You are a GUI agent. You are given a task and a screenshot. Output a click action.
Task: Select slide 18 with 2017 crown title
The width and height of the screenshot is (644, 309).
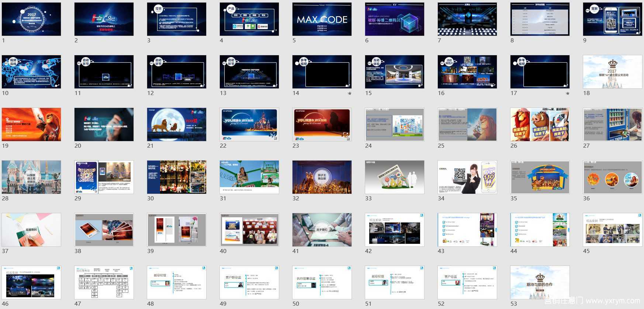pos(613,72)
